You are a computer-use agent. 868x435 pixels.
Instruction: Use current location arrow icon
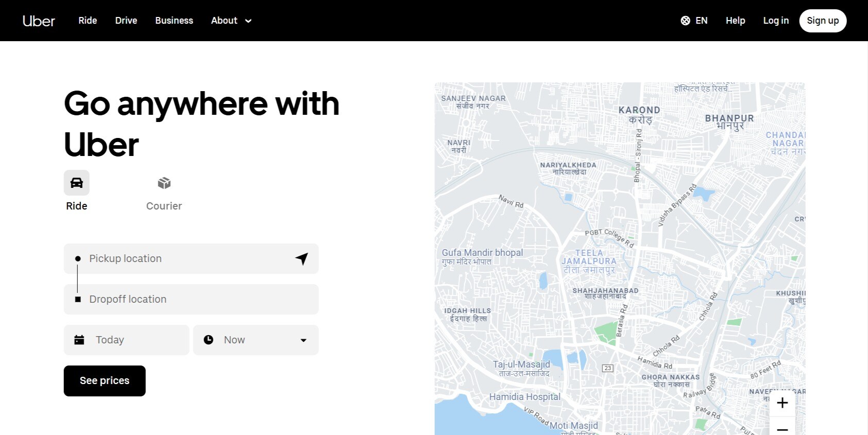click(302, 258)
